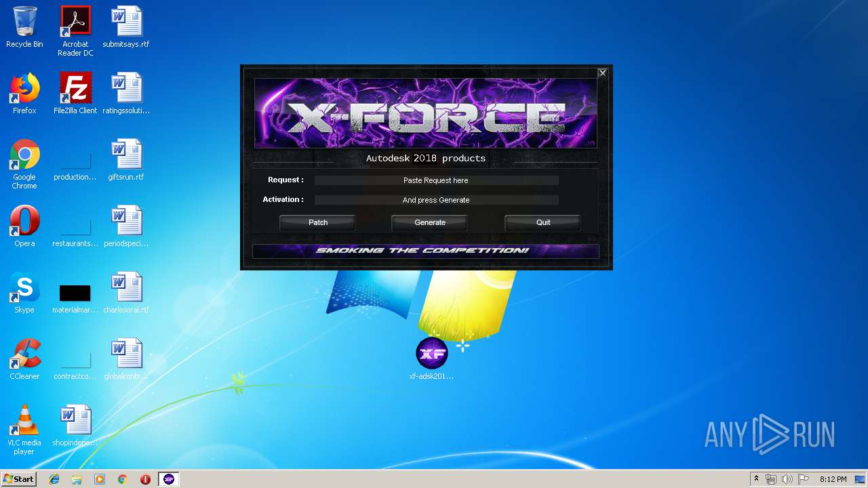Close the X-Force keygen window
The image size is (868, 488).
[602, 73]
